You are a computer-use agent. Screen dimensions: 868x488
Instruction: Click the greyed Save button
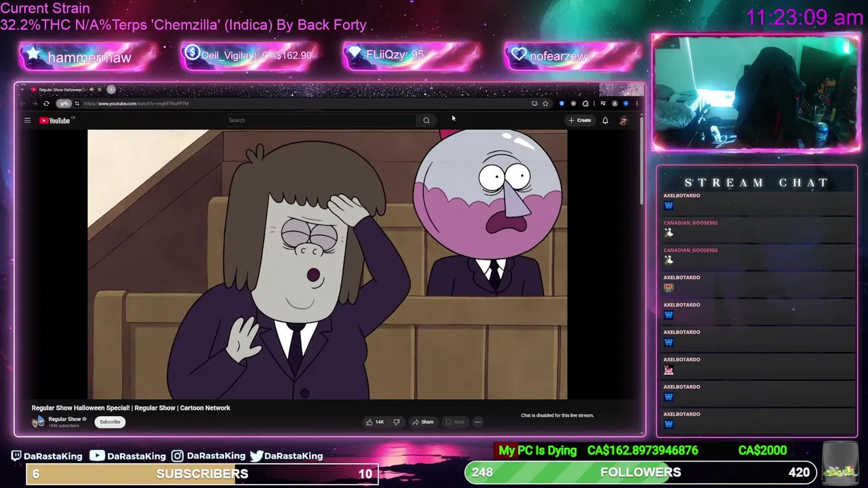click(455, 422)
